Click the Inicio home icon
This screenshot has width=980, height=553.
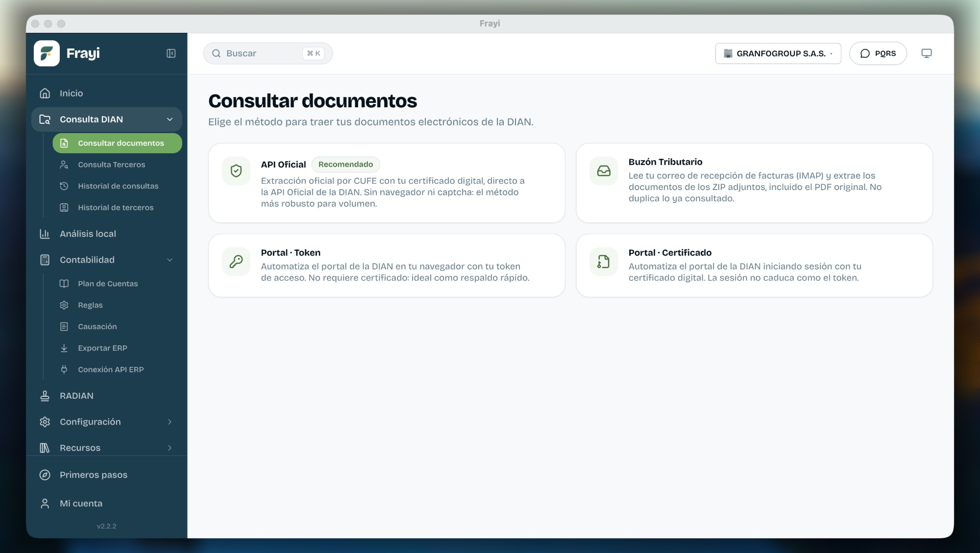45,93
